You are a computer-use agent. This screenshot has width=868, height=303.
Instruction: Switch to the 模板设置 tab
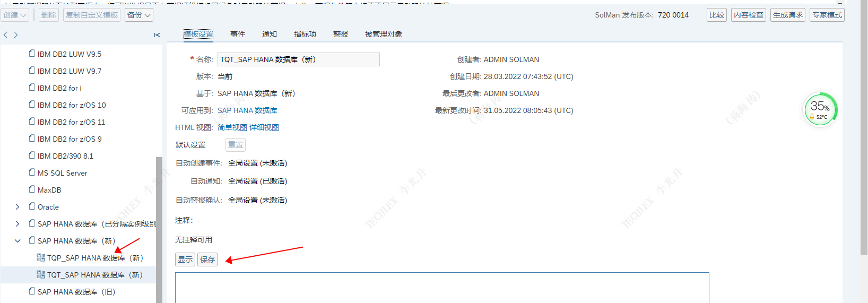(x=198, y=34)
